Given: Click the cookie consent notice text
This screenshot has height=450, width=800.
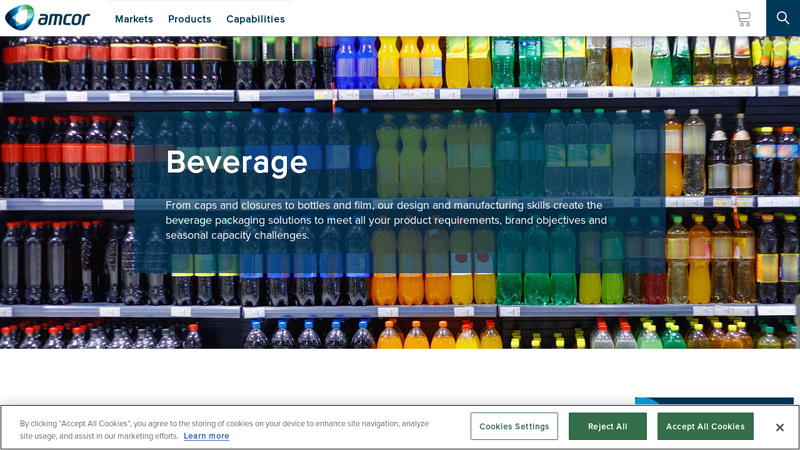Looking at the screenshot, I should [x=224, y=430].
